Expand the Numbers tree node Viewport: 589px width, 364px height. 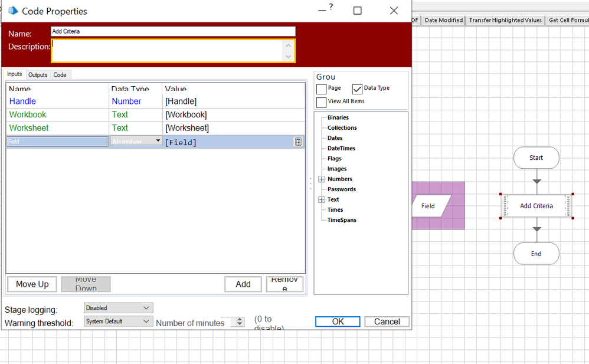(x=322, y=179)
